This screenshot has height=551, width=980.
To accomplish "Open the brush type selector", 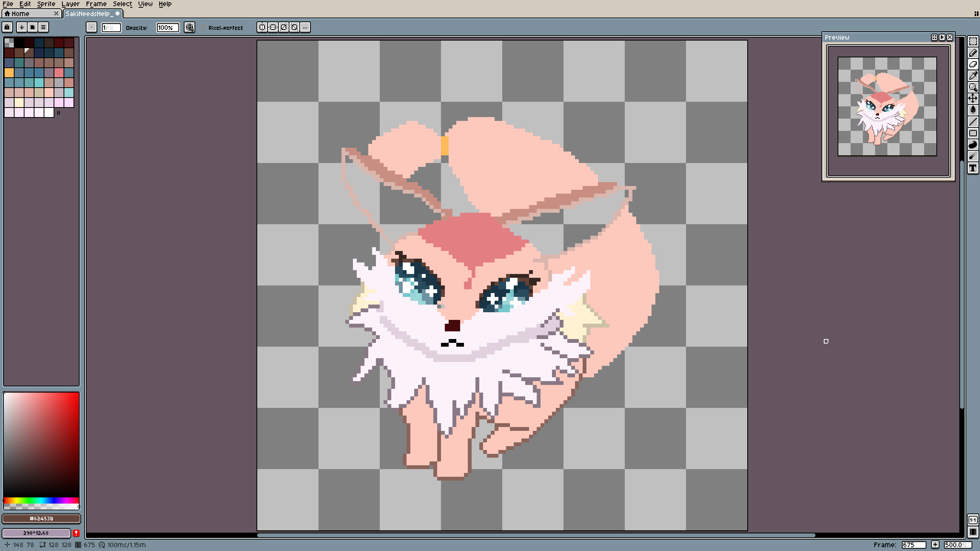I will pyautogui.click(x=91, y=27).
